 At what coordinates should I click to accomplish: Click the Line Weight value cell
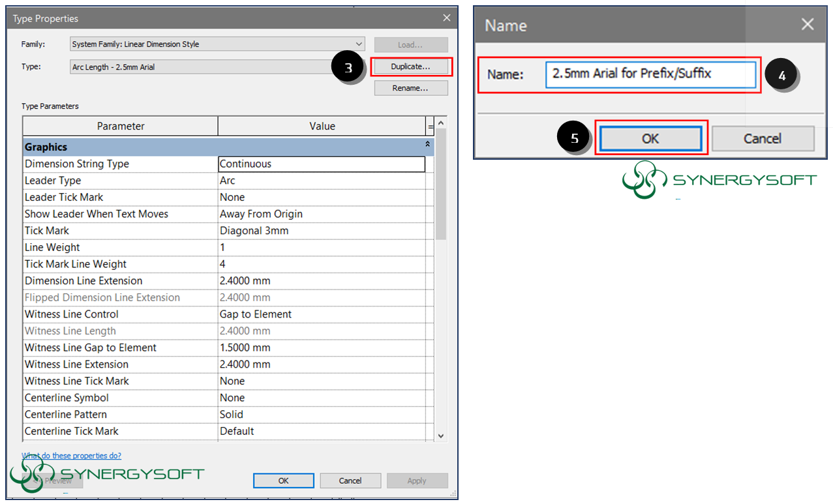tap(321, 248)
